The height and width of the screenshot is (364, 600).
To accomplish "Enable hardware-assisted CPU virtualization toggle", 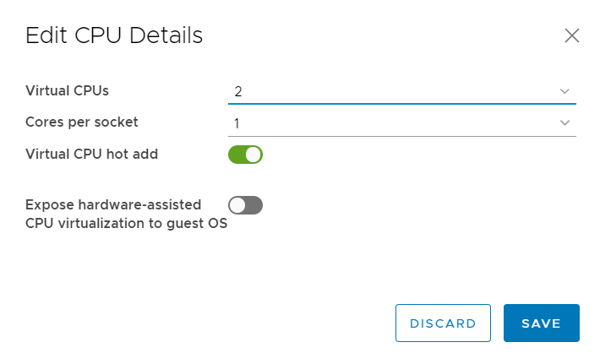I will (x=245, y=205).
